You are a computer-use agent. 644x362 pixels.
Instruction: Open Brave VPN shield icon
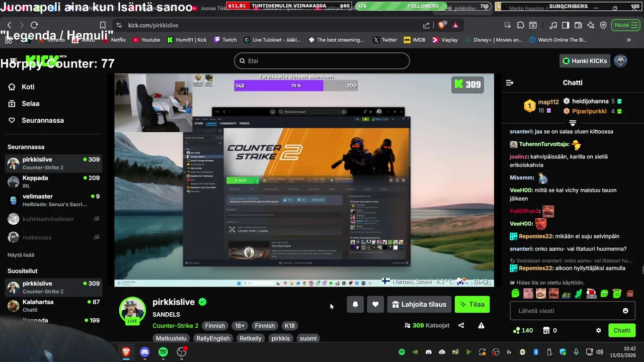(x=603, y=25)
